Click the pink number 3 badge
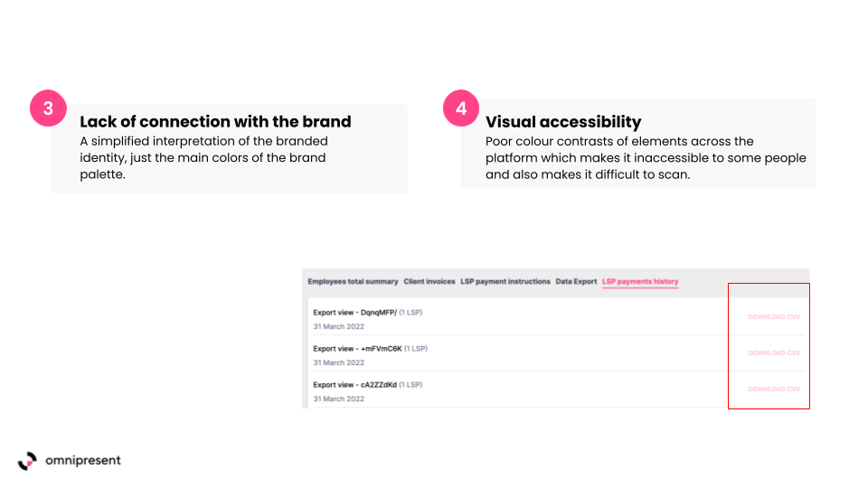 pyautogui.click(x=48, y=108)
